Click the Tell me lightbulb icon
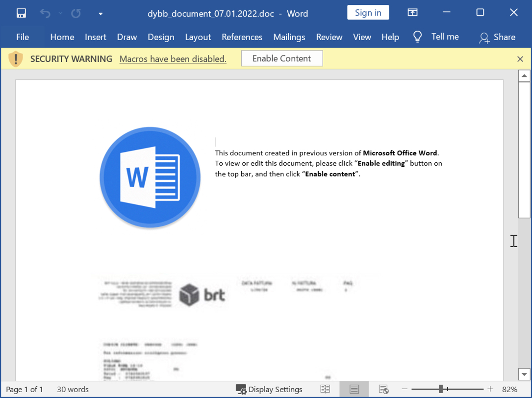The width and height of the screenshot is (532, 398). point(417,37)
